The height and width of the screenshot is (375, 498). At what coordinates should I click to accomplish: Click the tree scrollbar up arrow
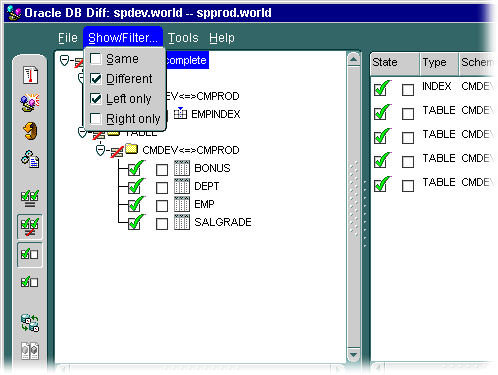[353, 60]
